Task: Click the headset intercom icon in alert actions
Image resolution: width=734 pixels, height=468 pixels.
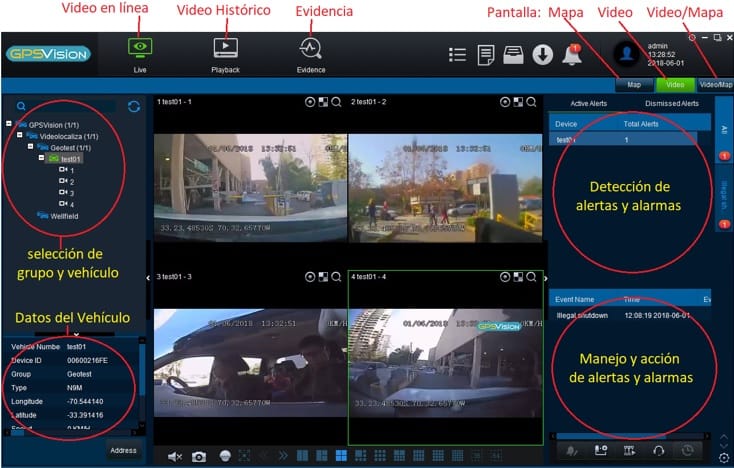Action: (x=658, y=451)
